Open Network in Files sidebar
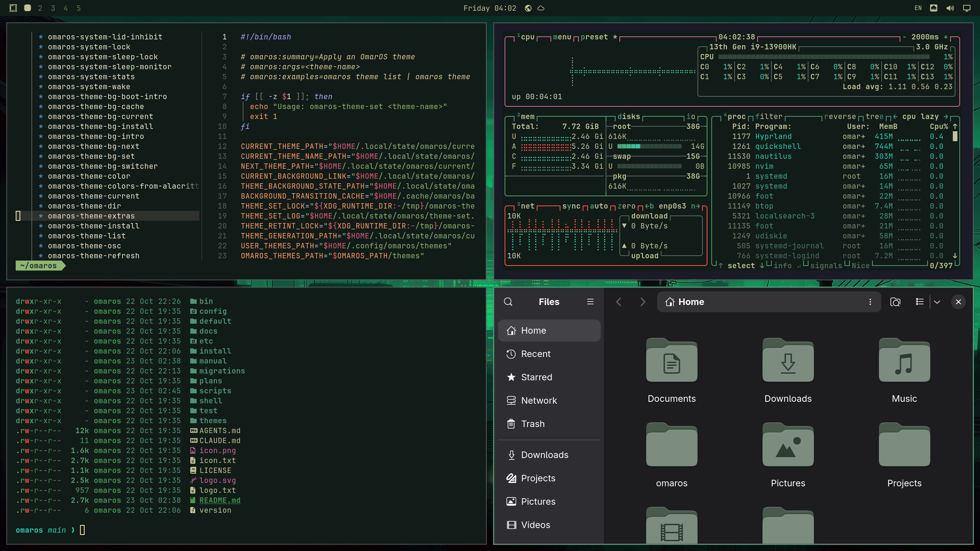This screenshot has width=980, height=551. coord(549,401)
